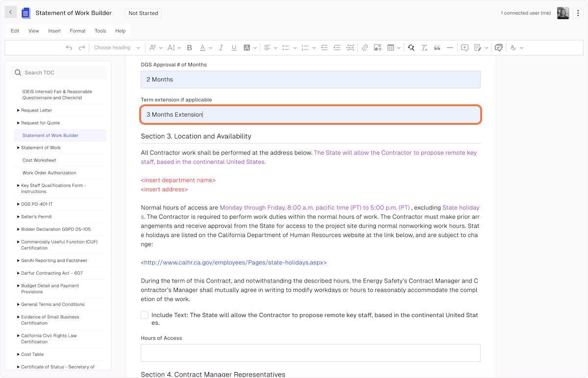Click the back arrow button
Image resolution: width=588 pixels, height=378 pixels.
click(x=11, y=12)
